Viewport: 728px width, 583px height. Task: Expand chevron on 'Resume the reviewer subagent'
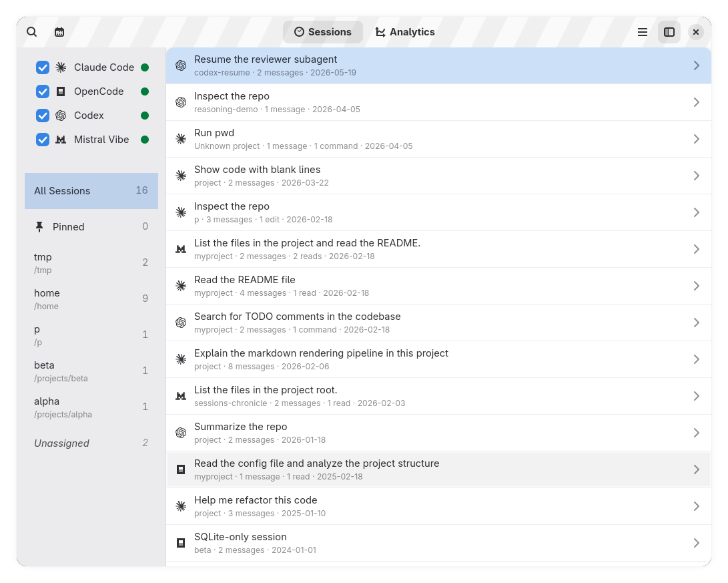point(697,65)
